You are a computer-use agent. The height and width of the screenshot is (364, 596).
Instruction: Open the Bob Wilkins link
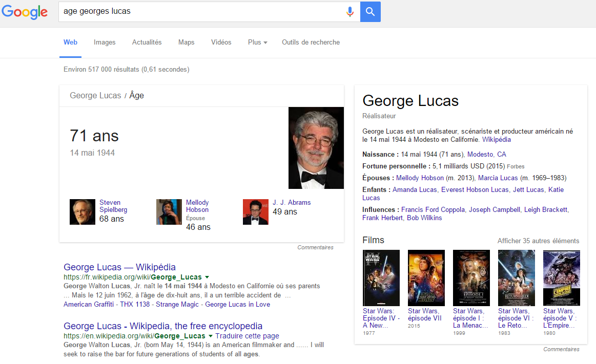coord(424,218)
